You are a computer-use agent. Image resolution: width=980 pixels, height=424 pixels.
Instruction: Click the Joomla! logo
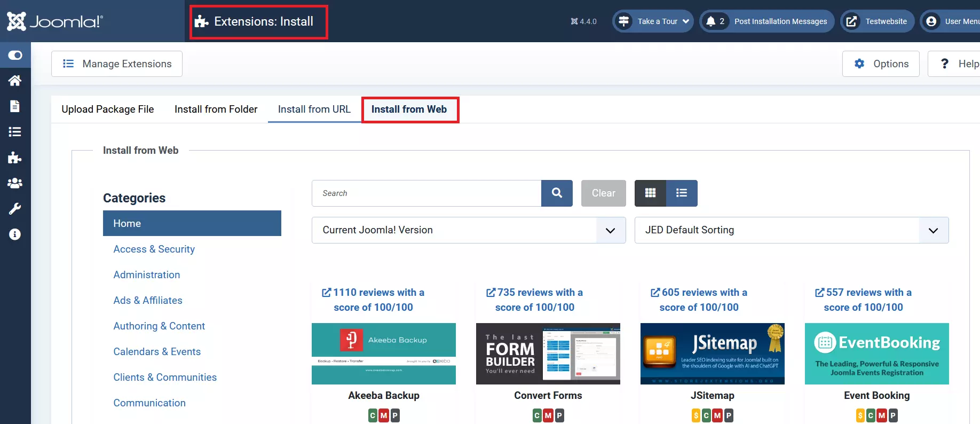(55, 21)
